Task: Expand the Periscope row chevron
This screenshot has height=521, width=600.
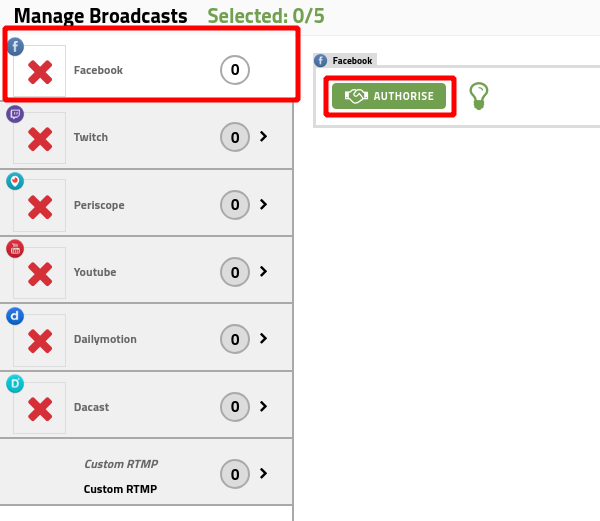Action: pos(263,204)
